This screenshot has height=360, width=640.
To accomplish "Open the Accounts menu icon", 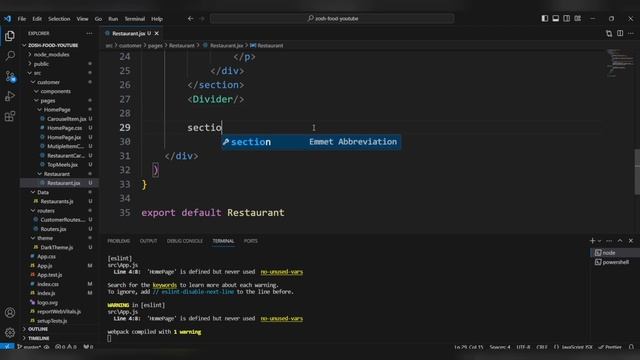I will point(10,313).
